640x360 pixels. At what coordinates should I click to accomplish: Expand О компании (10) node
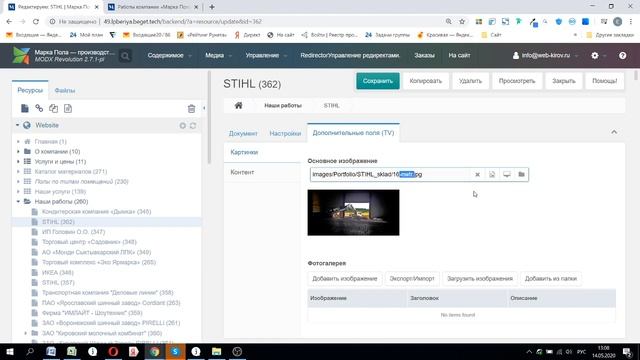(x=18, y=151)
